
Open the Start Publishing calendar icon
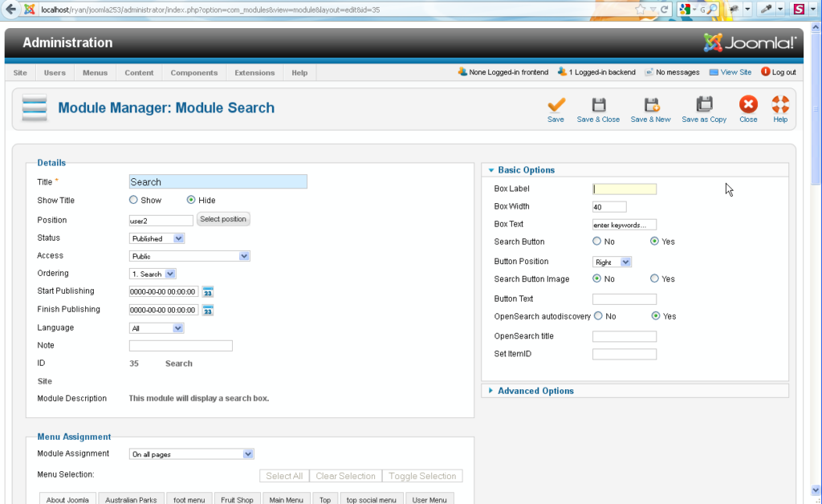tap(208, 291)
